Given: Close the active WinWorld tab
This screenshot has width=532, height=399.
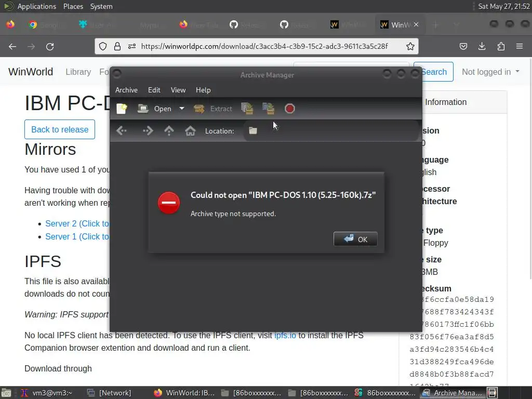Looking at the screenshot, I should [x=416, y=25].
